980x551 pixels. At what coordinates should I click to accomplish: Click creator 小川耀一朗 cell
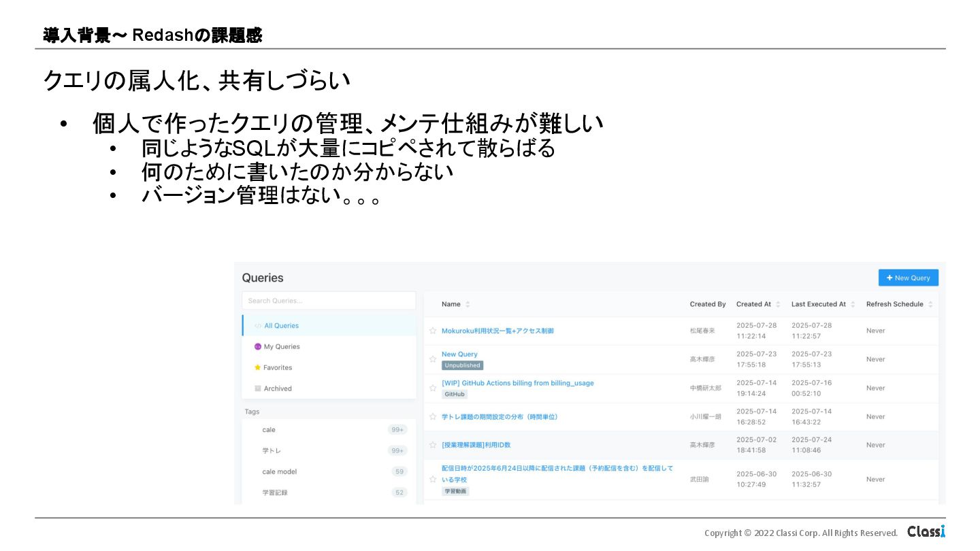click(x=705, y=416)
